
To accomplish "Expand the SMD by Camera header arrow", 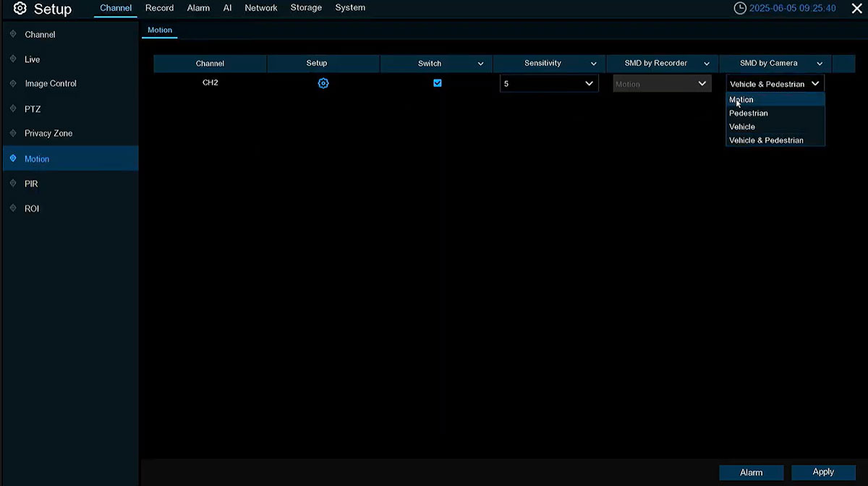I will (x=820, y=64).
